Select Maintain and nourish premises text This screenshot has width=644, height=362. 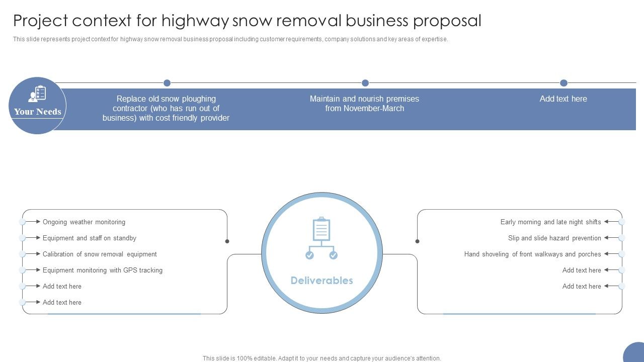364,104
